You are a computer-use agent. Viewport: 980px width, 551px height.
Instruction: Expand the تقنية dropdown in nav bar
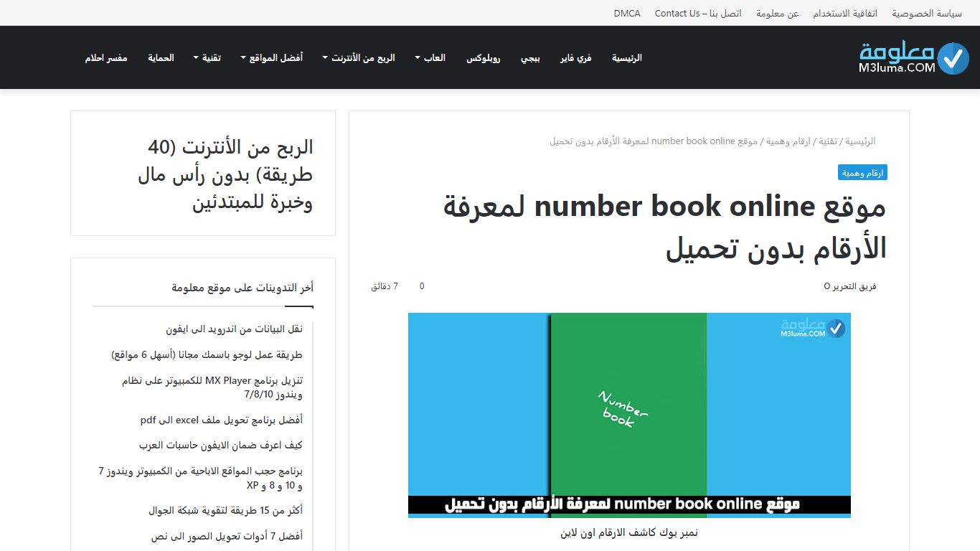point(207,58)
